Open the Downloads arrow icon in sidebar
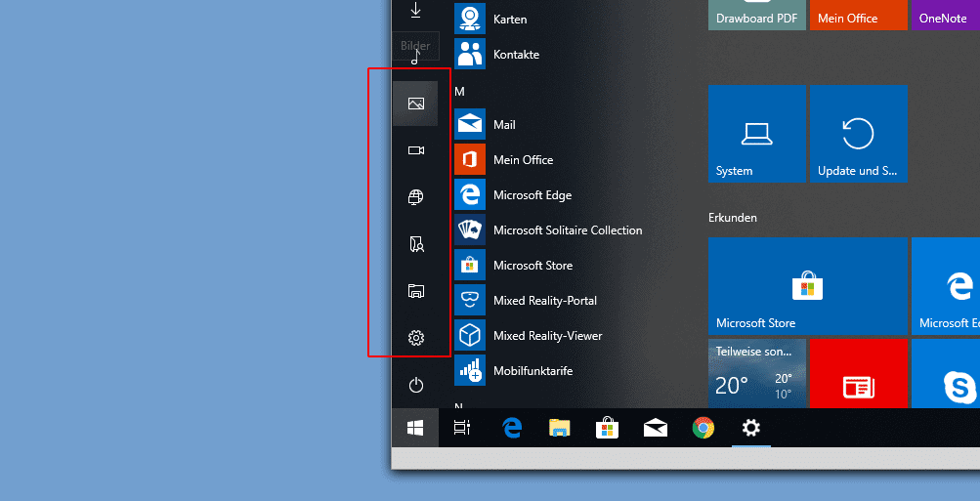This screenshot has width=980, height=501. (415, 10)
